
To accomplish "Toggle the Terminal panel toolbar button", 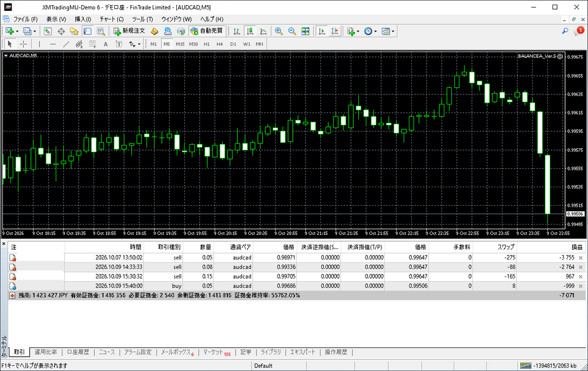I will pyautogui.click(x=87, y=31).
